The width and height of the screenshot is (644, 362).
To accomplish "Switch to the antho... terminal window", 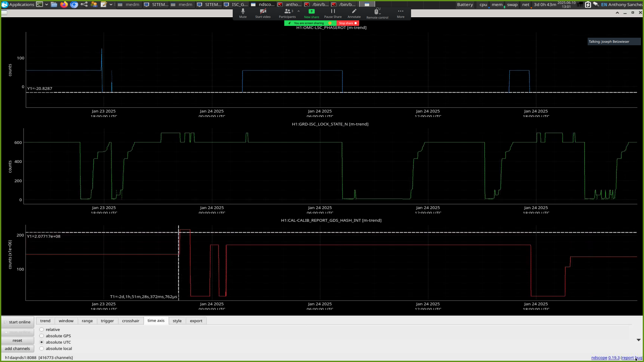I will (x=290, y=5).
